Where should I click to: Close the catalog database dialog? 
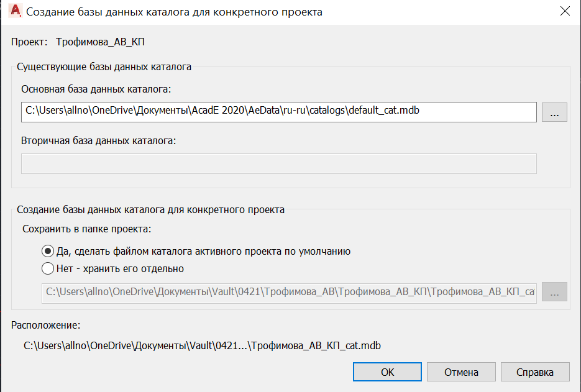[x=565, y=11]
